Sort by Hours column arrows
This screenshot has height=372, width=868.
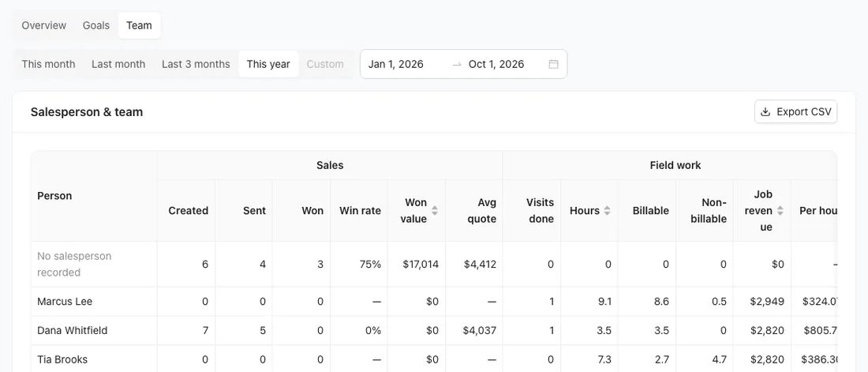[608, 211]
